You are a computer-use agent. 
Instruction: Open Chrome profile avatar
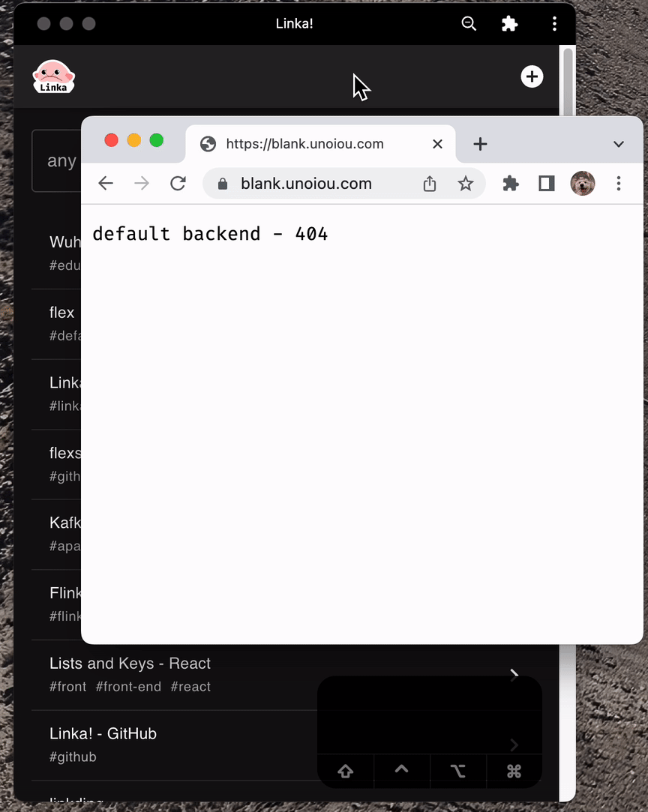(x=582, y=184)
